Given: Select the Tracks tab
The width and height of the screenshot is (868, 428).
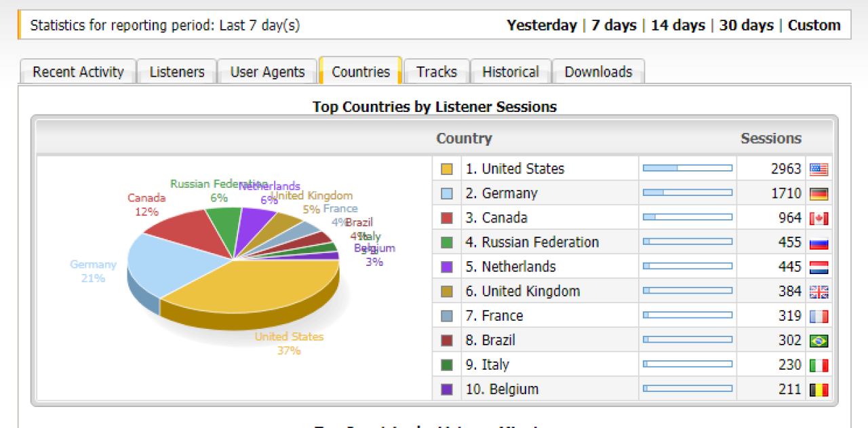Looking at the screenshot, I should pos(436,72).
